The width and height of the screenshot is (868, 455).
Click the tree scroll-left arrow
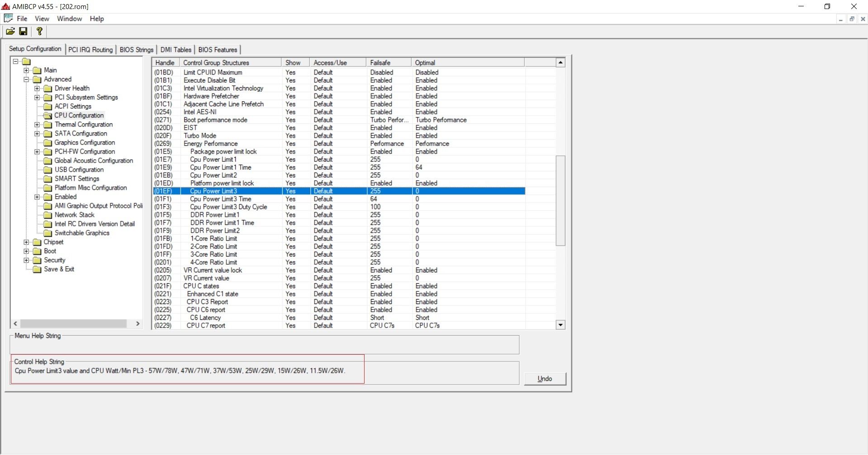[15, 324]
